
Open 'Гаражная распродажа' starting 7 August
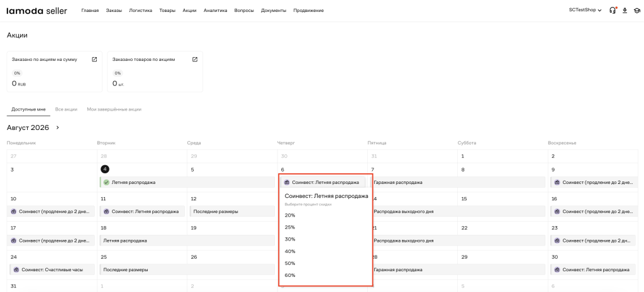458,182
